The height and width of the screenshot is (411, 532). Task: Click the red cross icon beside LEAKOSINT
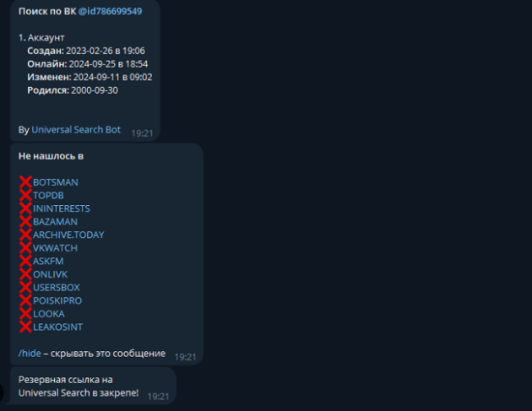click(x=25, y=327)
